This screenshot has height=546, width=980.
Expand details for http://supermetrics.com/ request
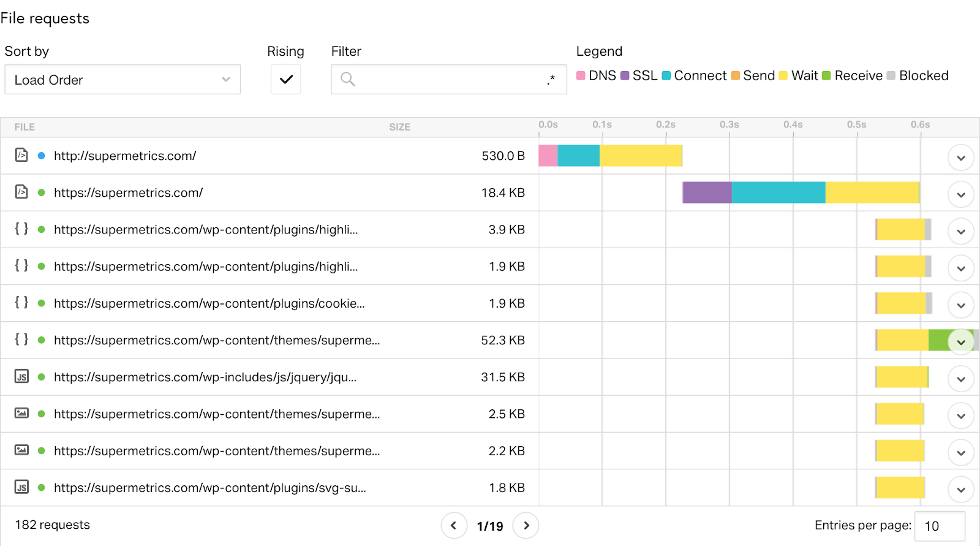click(960, 157)
